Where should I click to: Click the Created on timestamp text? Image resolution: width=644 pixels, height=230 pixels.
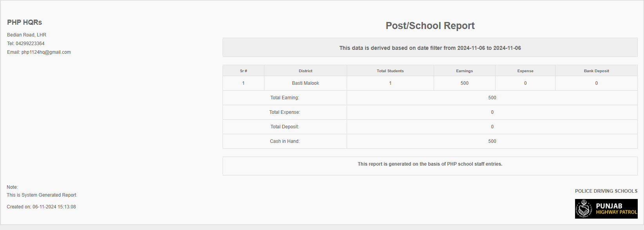tap(41, 207)
